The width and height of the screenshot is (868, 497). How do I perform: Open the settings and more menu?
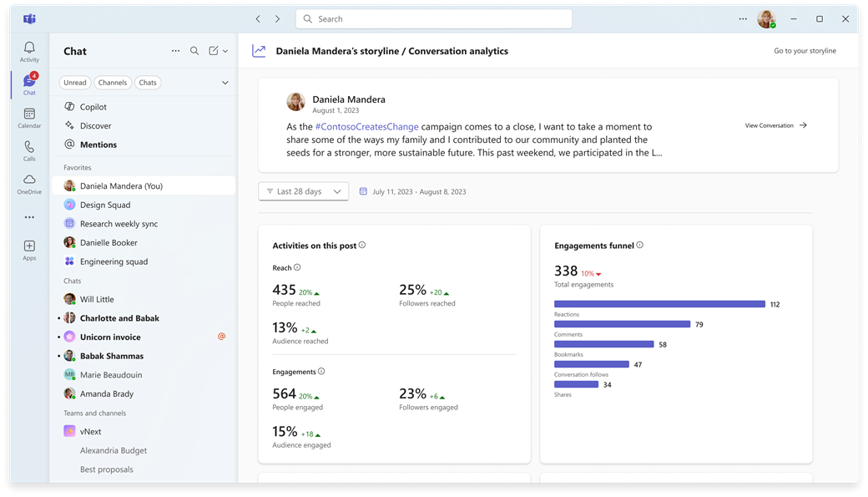pyautogui.click(x=742, y=18)
